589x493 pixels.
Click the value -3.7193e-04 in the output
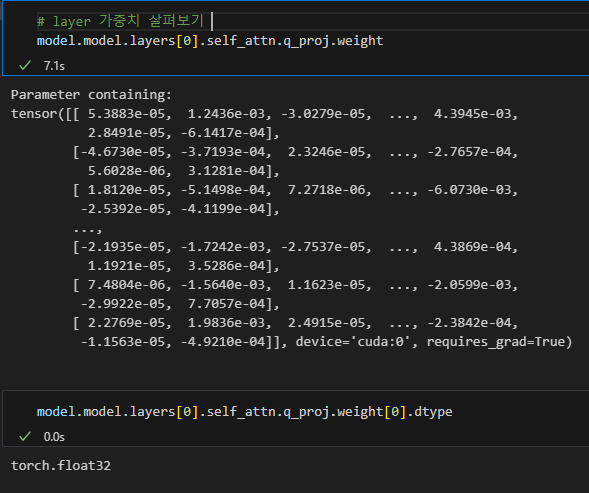(x=223, y=152)
